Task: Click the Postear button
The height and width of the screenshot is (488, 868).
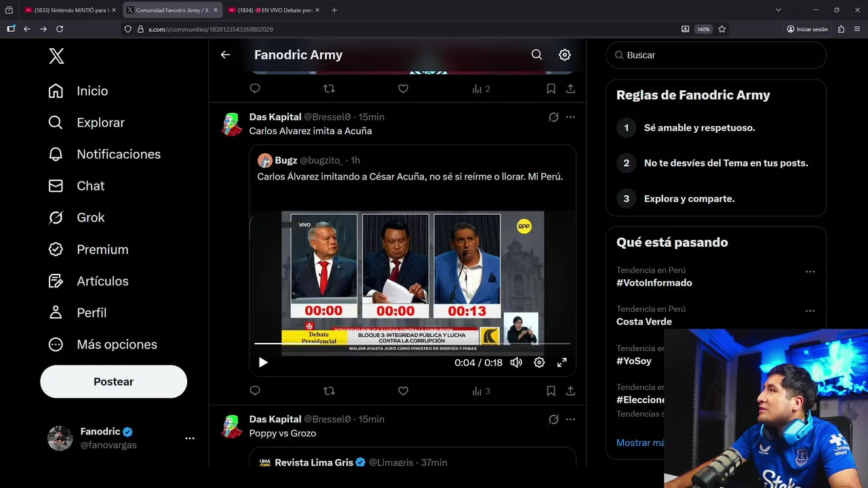Action: point(113,382)
